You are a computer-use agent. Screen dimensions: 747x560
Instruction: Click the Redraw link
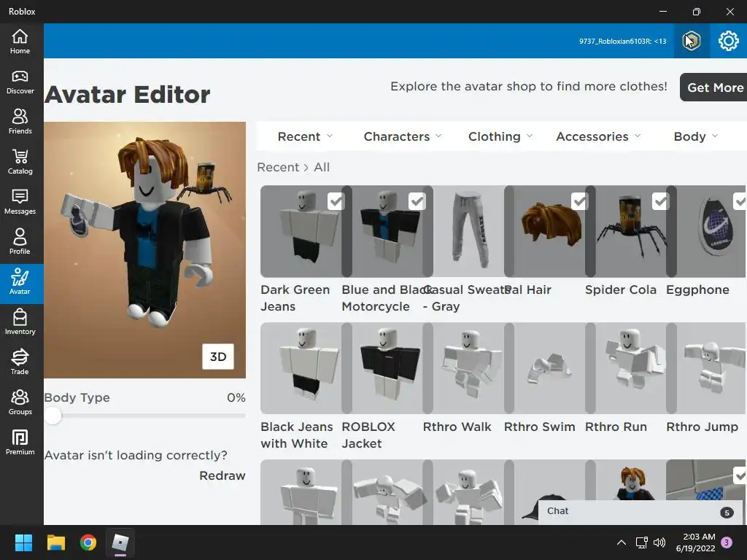coord(222,475)
